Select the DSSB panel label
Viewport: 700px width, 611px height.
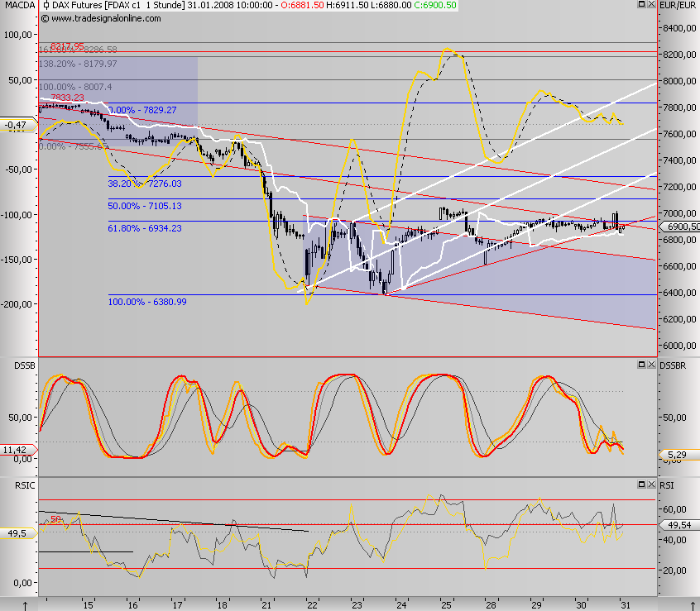click(25, 365)
